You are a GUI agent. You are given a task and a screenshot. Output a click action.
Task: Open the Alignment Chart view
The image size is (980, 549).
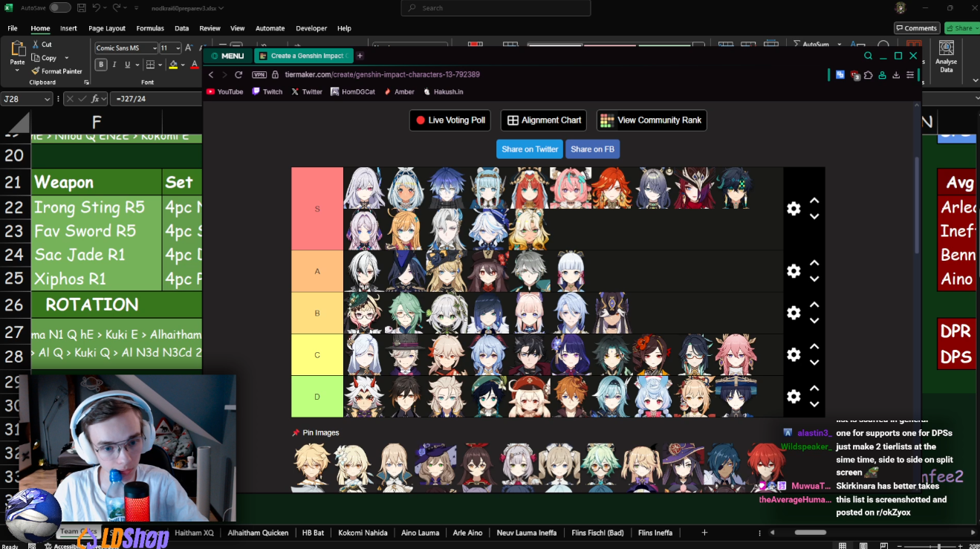point(544,120)
